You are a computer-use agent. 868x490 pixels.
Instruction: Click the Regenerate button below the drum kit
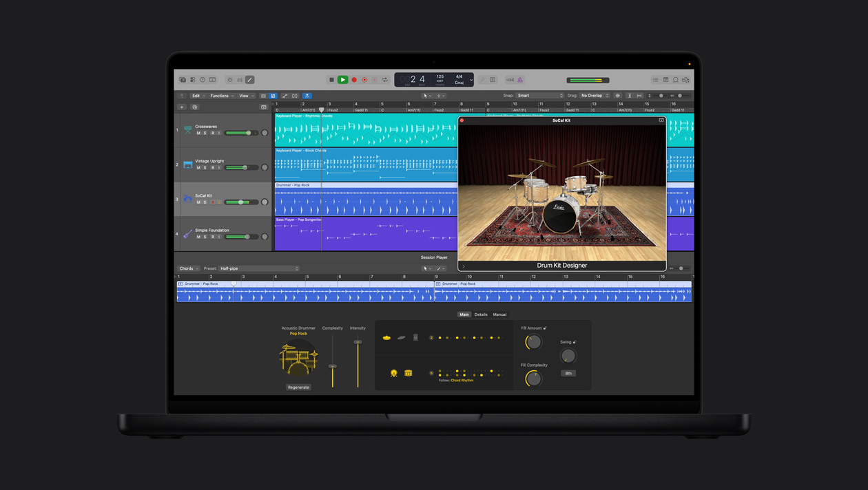298,387
